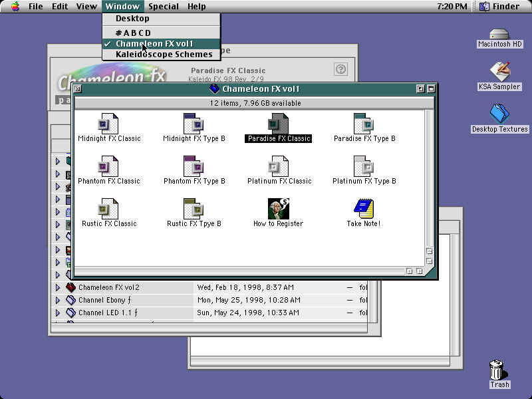Click the Chameleon FX vol2 folder icon

click(x=70, y=287)
